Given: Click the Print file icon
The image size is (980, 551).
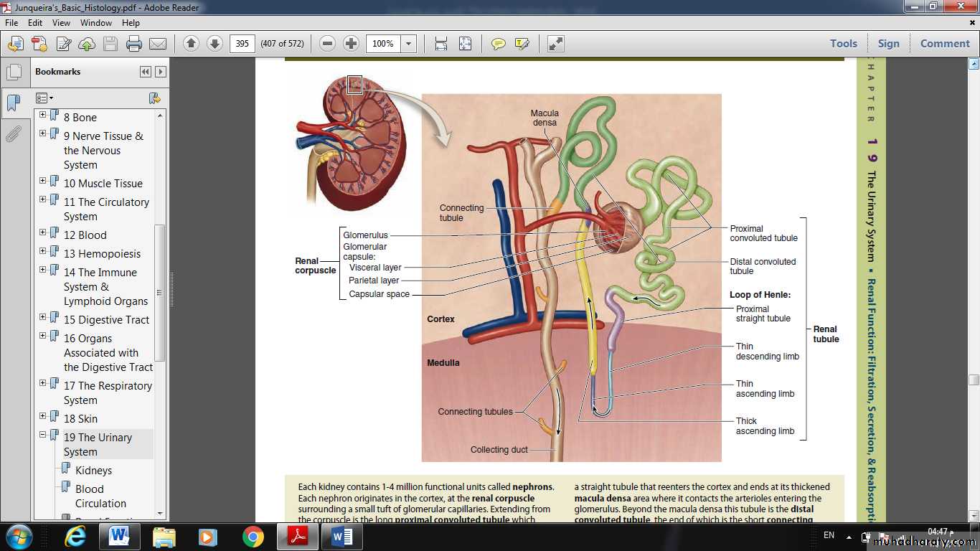Looking at the screenshot, I should [x=134, y=44].
